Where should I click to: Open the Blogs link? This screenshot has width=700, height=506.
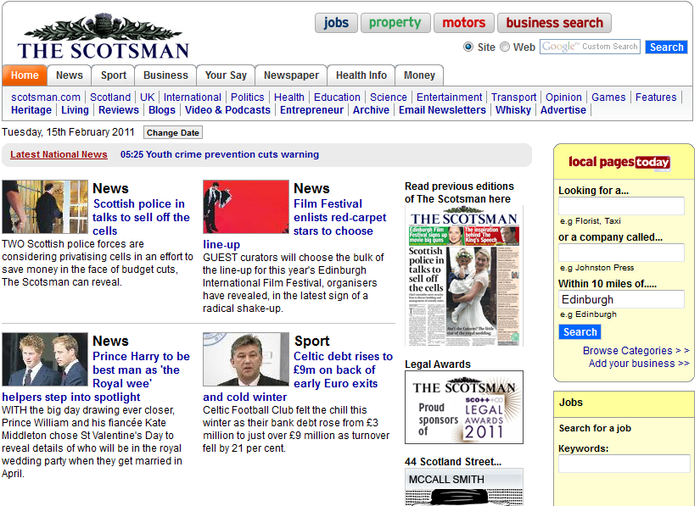(x=162, y=110)
